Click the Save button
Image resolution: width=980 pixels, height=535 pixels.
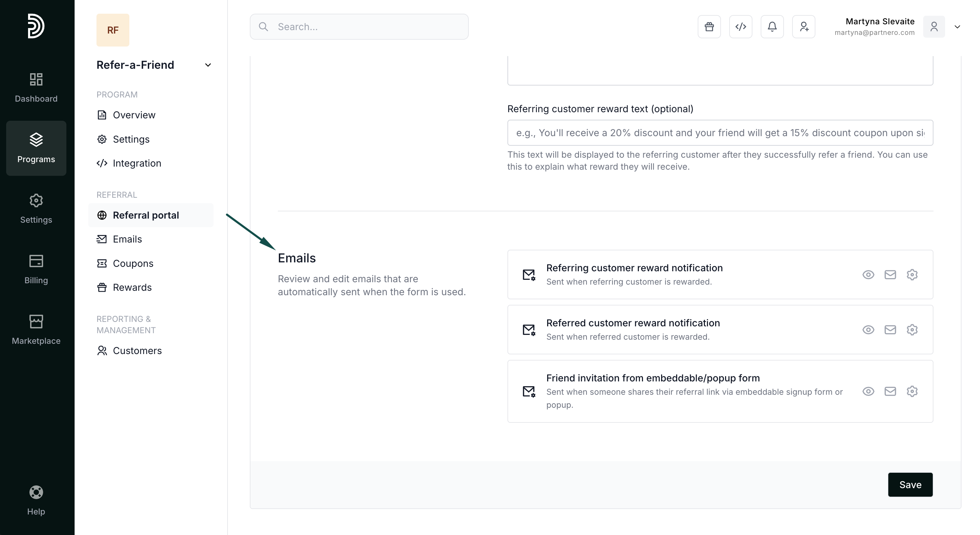pyautogui.click(x=910, y=484)
